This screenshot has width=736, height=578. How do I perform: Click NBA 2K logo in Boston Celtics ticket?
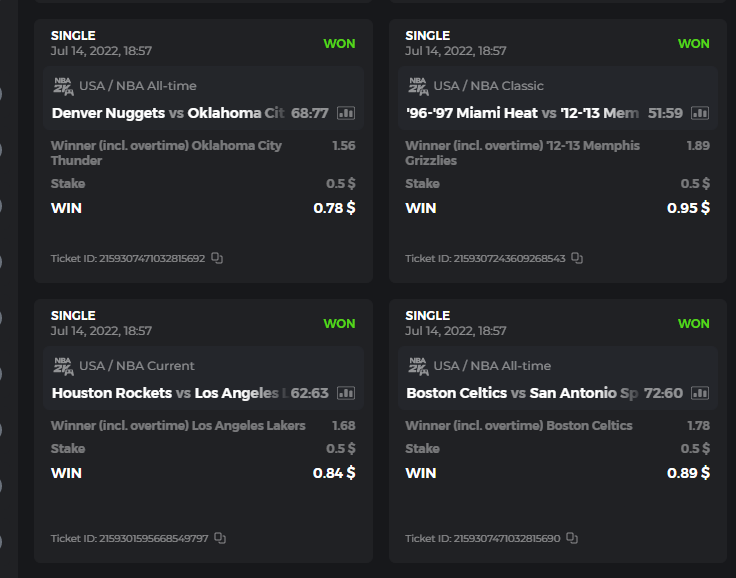pyautogui.click(x=417, y=366)
